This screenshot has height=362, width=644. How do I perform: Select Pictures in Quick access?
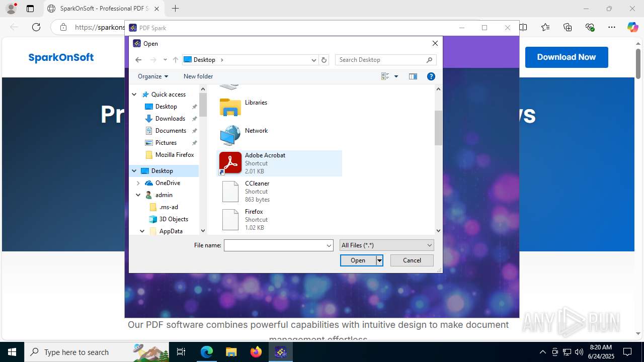pos(166,143)
